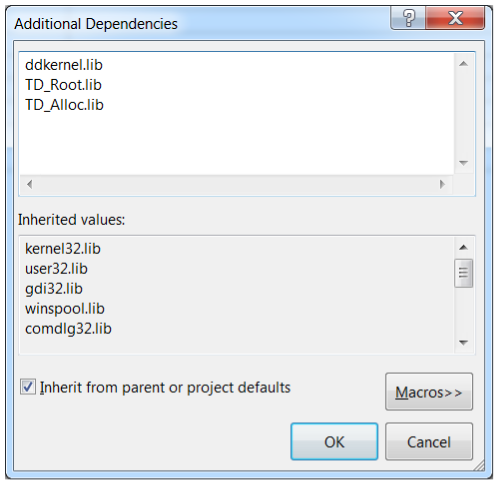Select kernel32.lib in inherited values
The height and width of the screenshot is (486, 500).
coord(63,249)
